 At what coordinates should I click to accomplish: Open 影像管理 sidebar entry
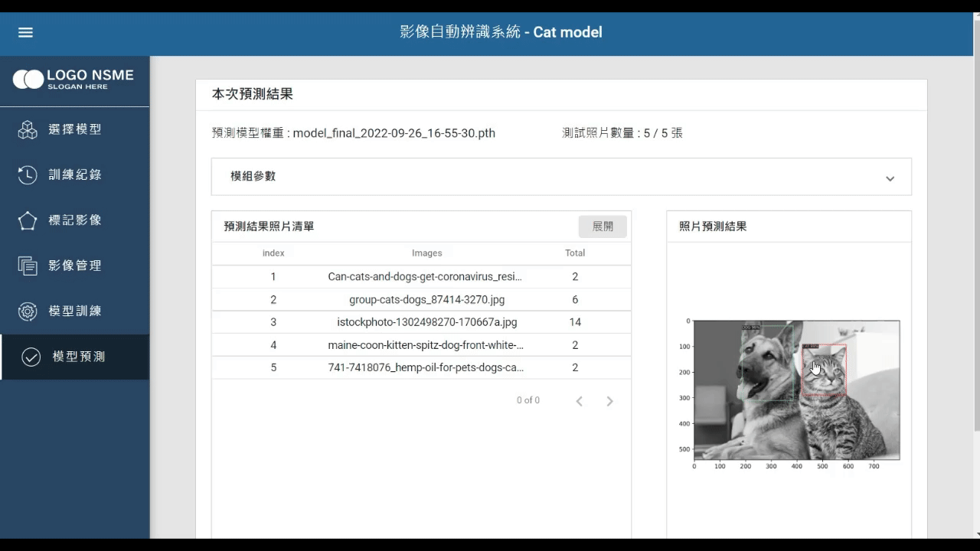tap(75, 266)
